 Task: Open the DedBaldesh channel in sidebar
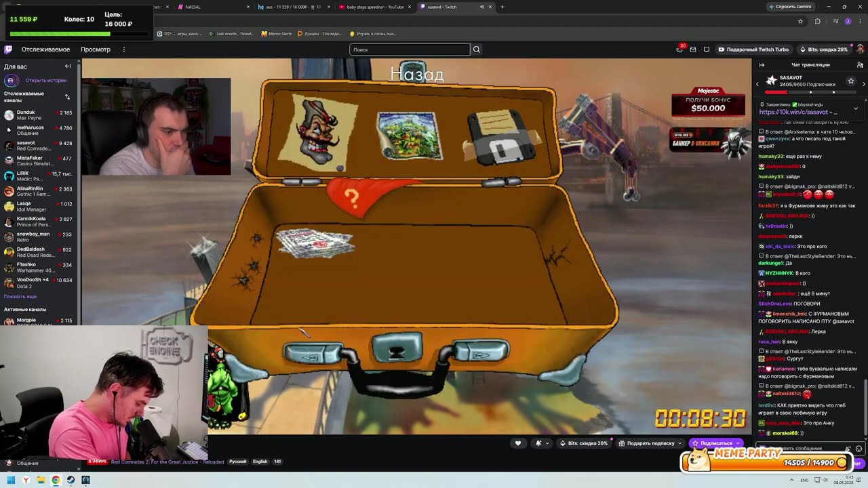click(39, 252)
